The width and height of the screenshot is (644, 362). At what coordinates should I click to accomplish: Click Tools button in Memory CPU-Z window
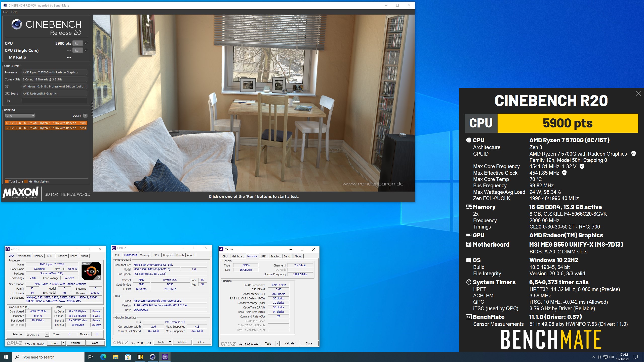268,343
